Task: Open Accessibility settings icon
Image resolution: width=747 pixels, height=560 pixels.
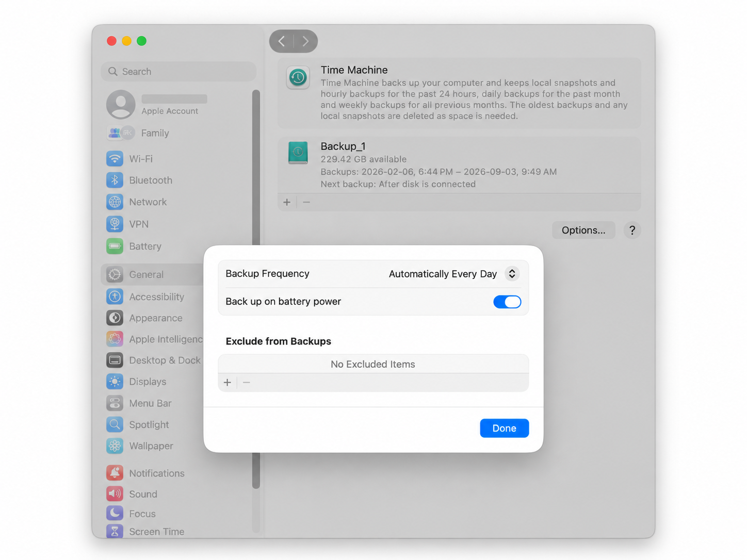Action: point(115,297)
